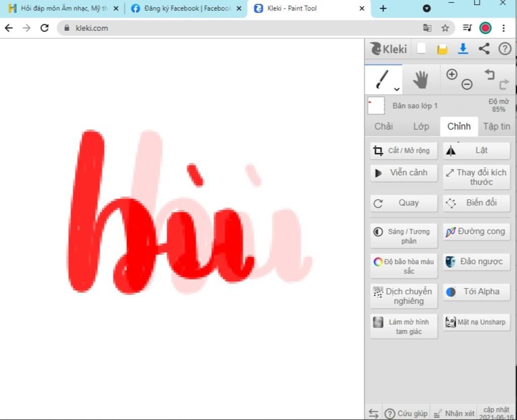The width and height of the screenshot is (517, 420).
Task: Open Thay đổi kích thước resize
Action: click(477, 177)
